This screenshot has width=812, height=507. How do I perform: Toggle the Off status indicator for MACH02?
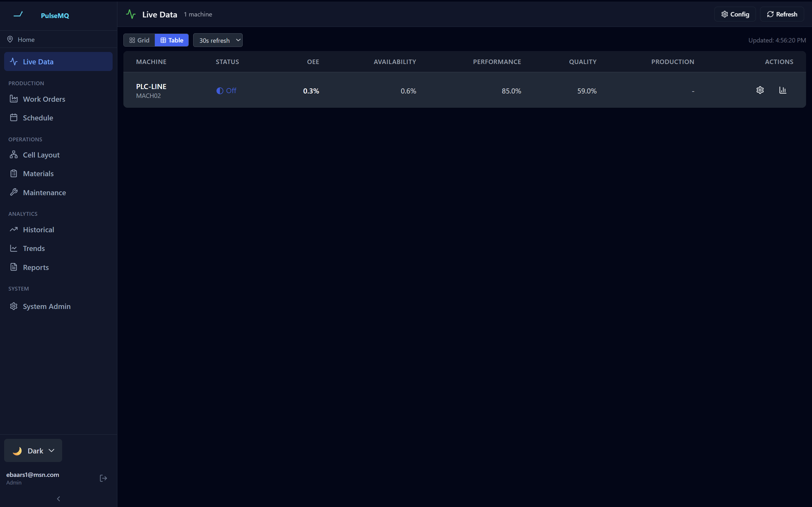226,90
